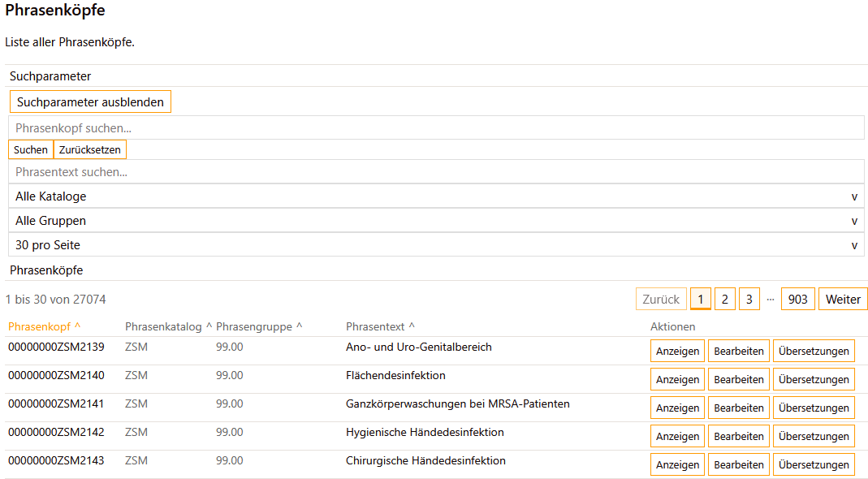This screenshot has width=868, height=479.
Task: Click Bearbeiten for Flächendesinfektion row
Action: pos(738,379)
